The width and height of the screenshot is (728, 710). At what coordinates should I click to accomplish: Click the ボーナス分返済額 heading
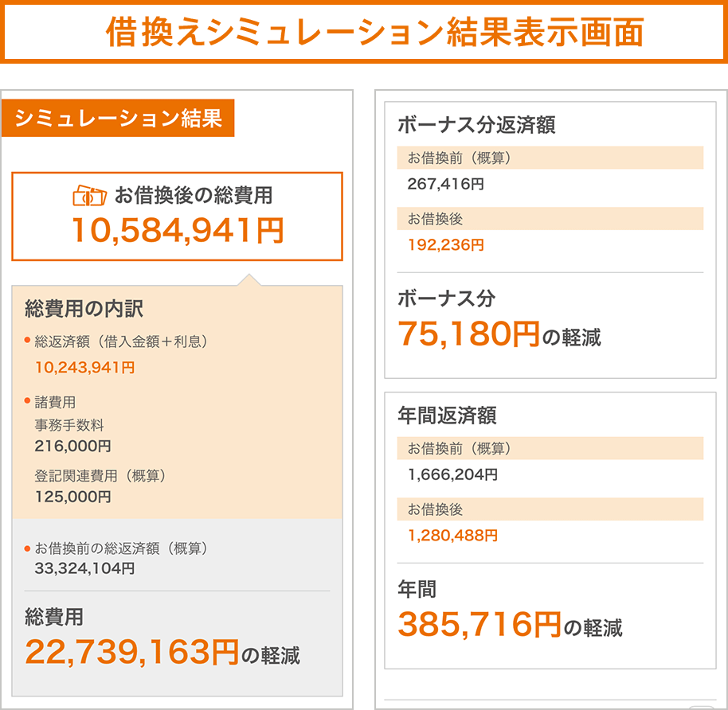[476, 125]
